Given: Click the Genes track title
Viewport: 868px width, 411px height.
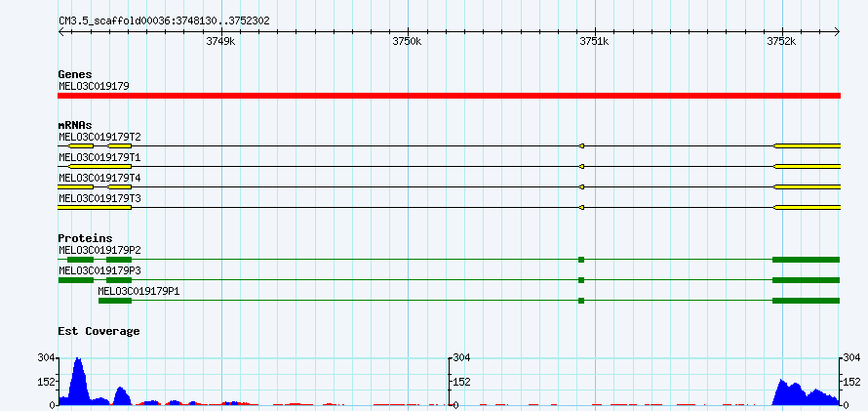Looking at the screenshot, I should (x=75, y=74).
